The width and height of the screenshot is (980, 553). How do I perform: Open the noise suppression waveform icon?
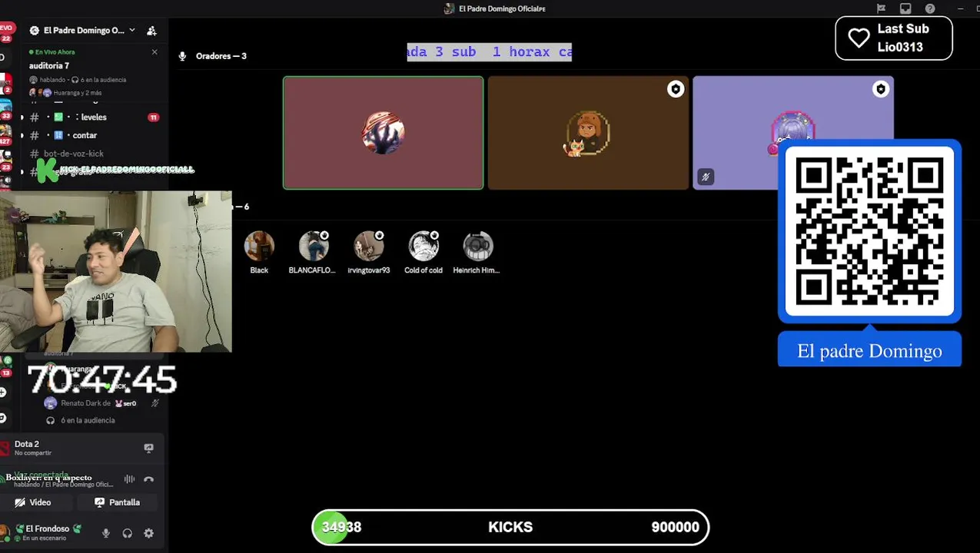point(129,479)
